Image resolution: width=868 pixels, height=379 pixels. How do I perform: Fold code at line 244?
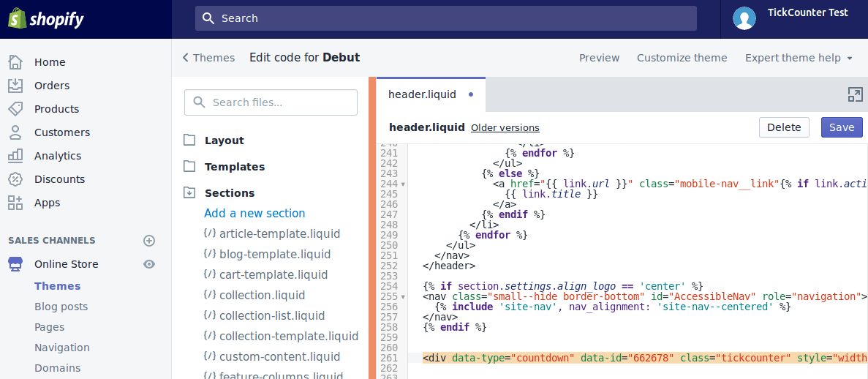coord(403,184)
